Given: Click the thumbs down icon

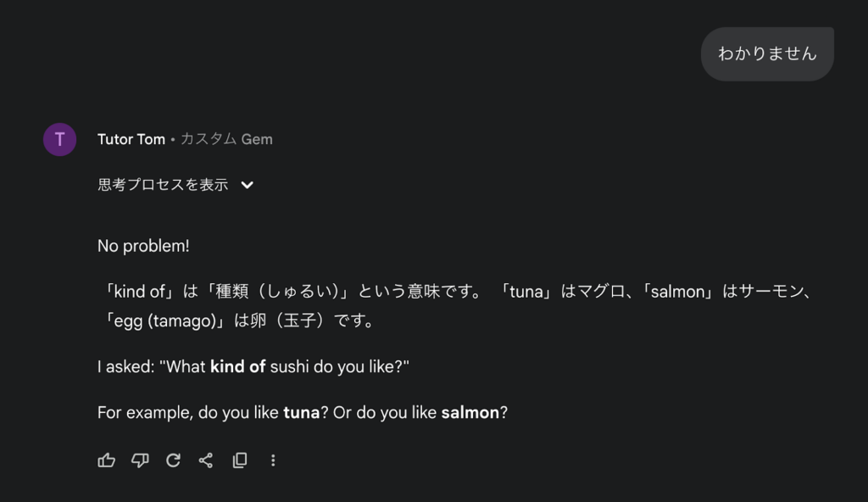Looking at the screenshot, I should (140, 460).
